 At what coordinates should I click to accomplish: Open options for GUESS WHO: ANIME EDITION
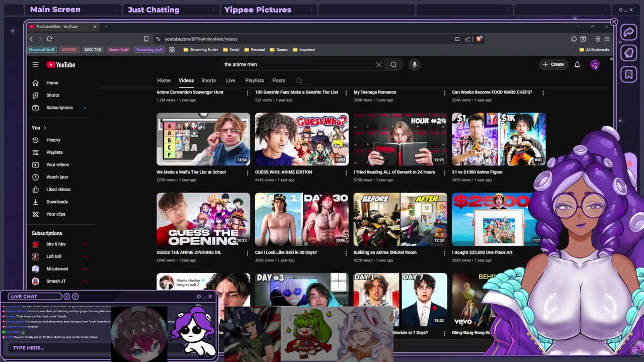click(x=346, y=173)
